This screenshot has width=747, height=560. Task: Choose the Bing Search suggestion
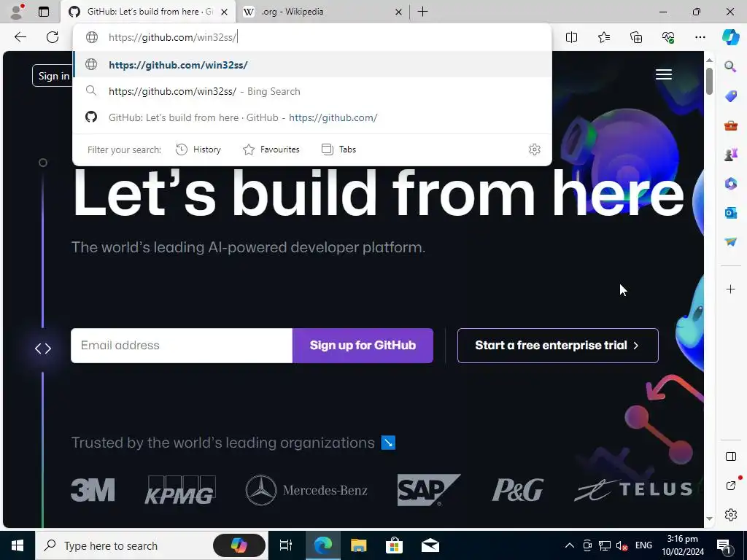(x=312, y=91)
